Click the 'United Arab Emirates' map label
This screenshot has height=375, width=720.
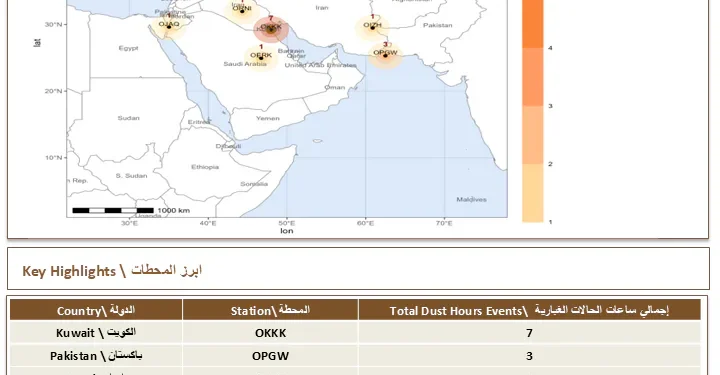(x=321, y=65)
